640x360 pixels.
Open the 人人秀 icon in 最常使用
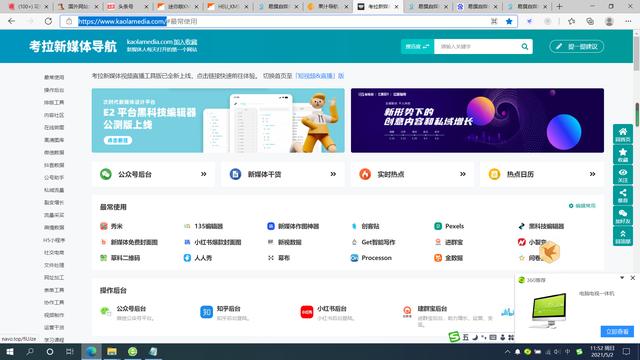pos(187,258)
